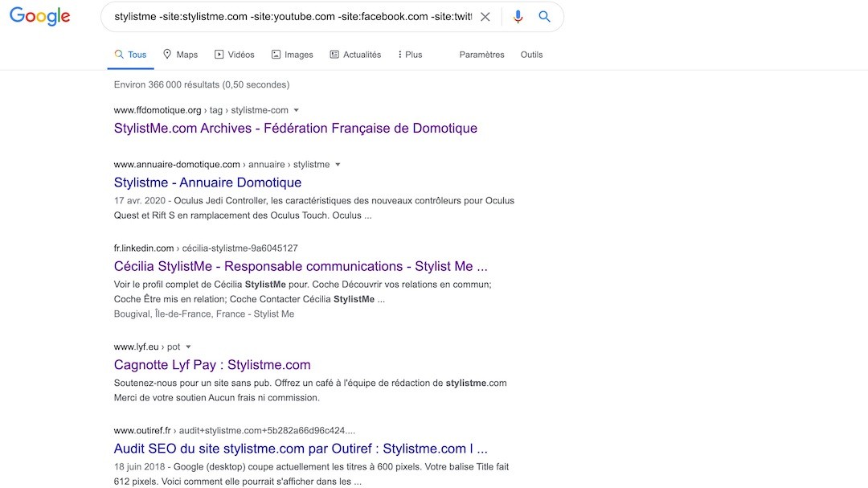Click snippet text Soutenez-nous pour un site sans pub
Screen dimensions: 868x488
pos(310,390)
